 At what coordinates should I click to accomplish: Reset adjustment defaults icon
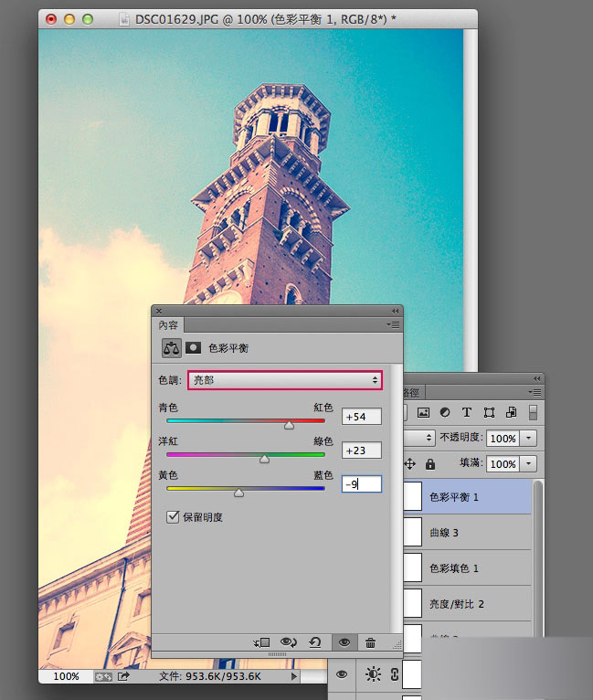[315, 642]
